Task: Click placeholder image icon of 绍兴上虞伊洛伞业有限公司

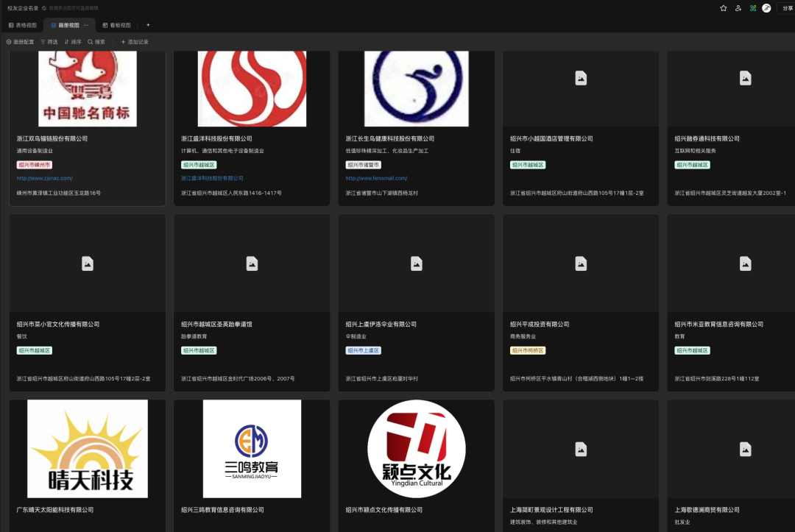Action: (x=416, y=263)
